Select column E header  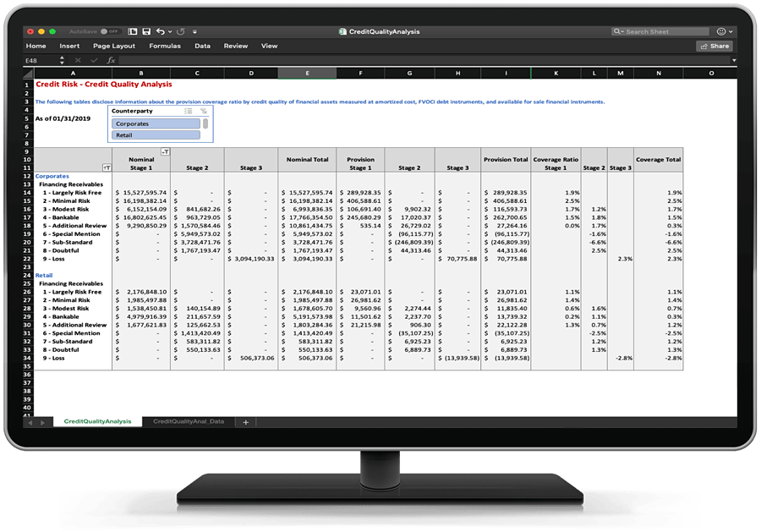click(307, 74)
